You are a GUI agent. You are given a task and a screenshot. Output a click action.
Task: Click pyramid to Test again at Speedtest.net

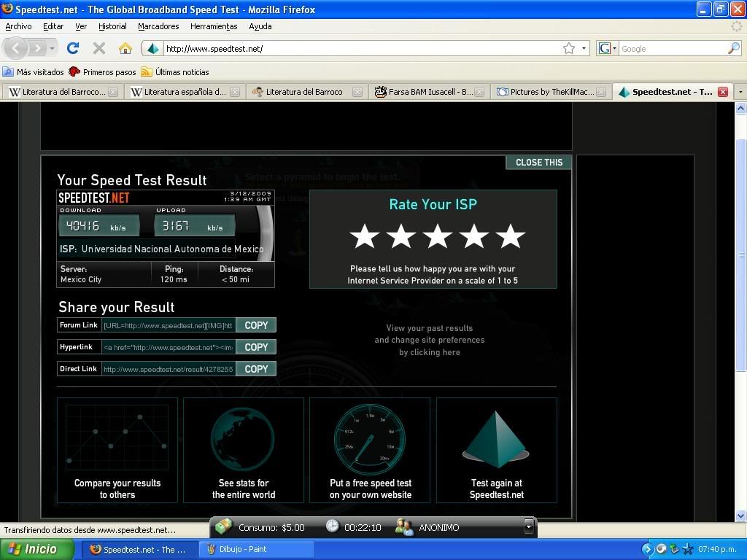(496, 450)
